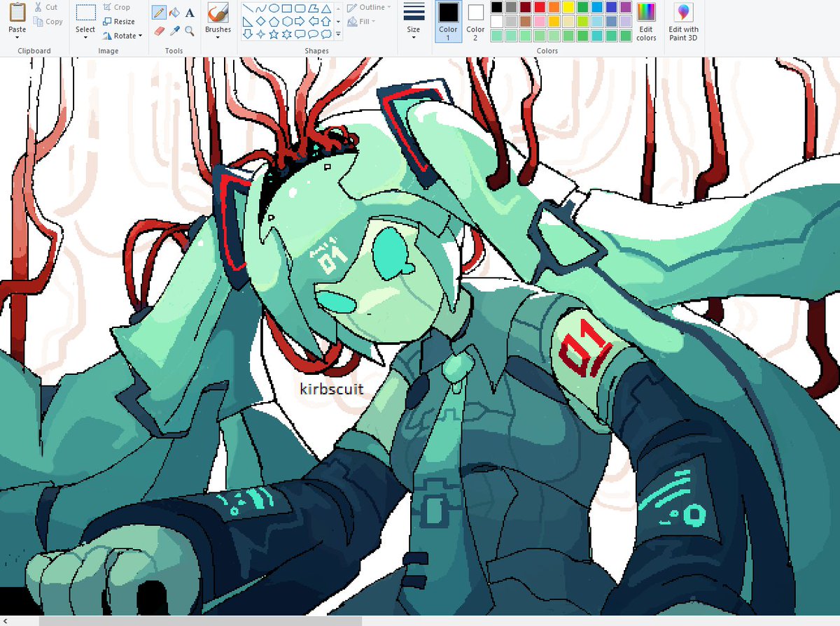Choose the Oval callout shape

[313, 34]
